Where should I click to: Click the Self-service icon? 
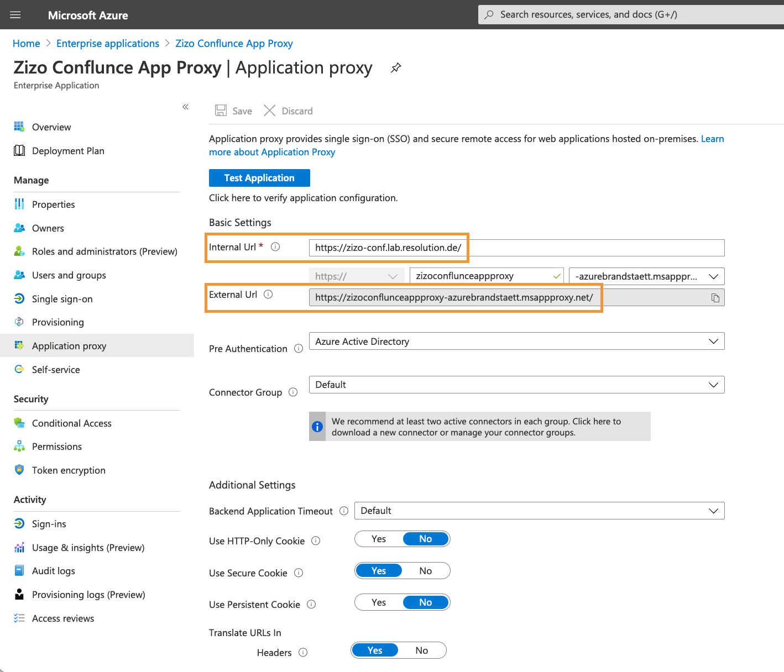19,369
